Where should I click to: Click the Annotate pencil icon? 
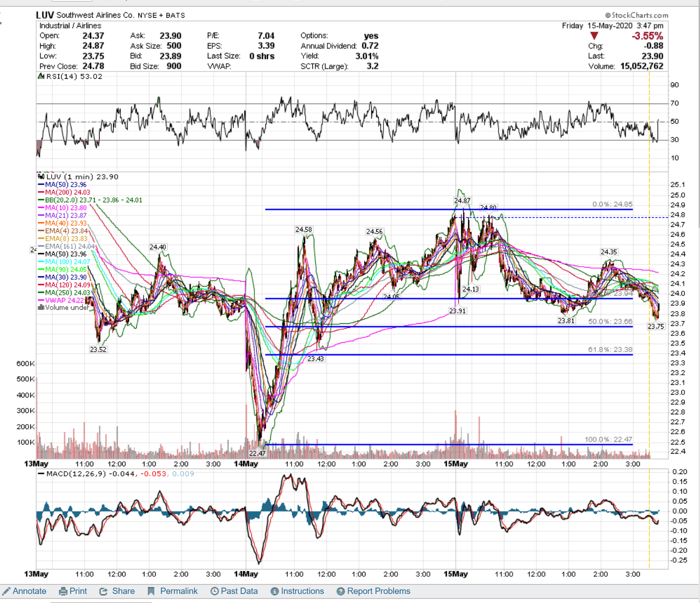[x=6, y=592]
